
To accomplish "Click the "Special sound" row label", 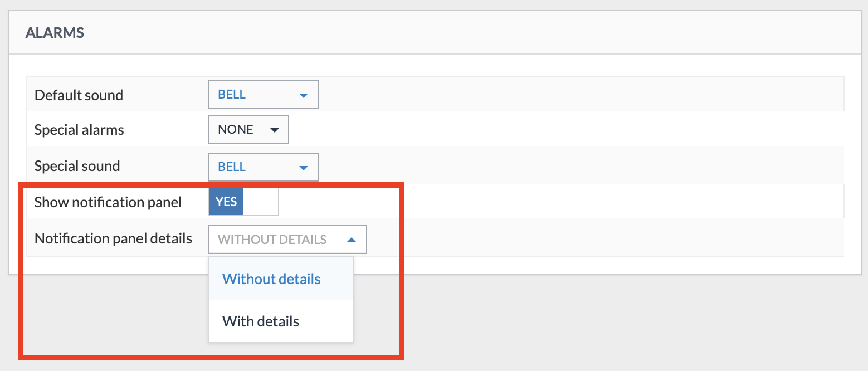I will click(x=77, y=166).
